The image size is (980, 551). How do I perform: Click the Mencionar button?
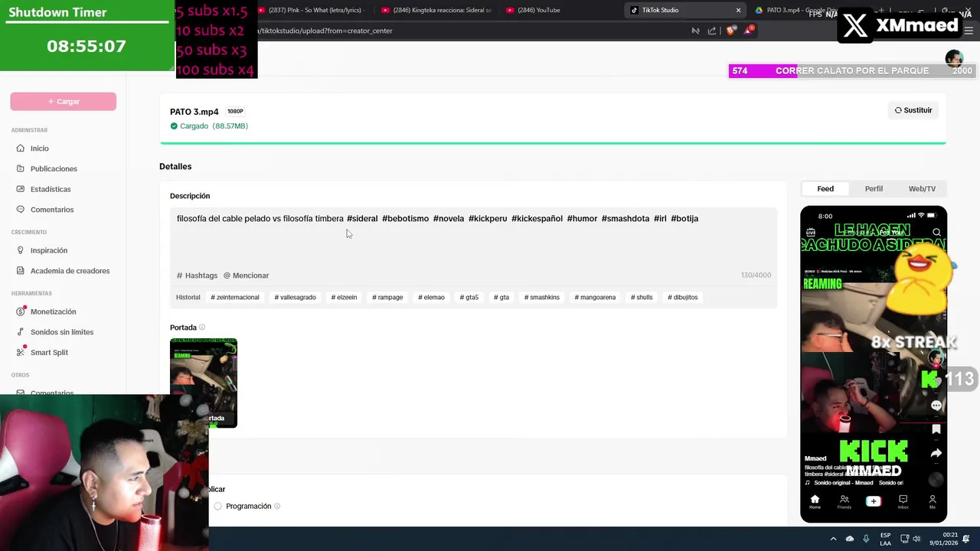pos(246,275)
